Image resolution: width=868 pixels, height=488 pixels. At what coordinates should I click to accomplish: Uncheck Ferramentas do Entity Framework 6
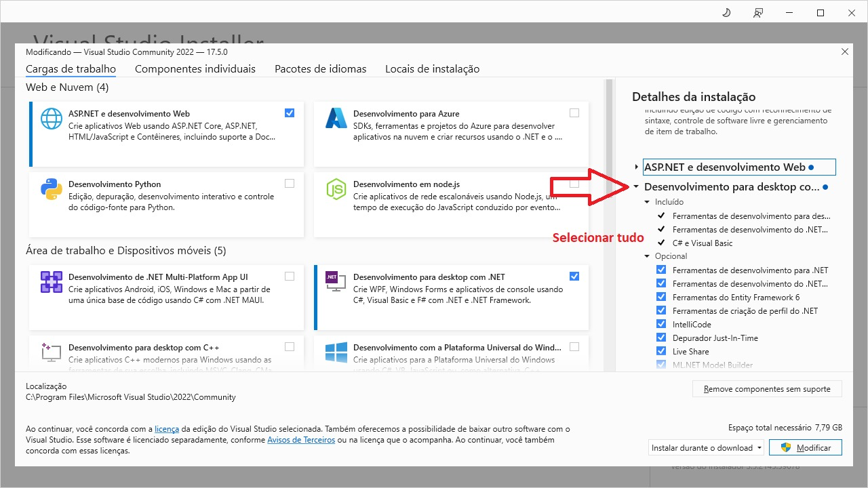click(661, 297)
